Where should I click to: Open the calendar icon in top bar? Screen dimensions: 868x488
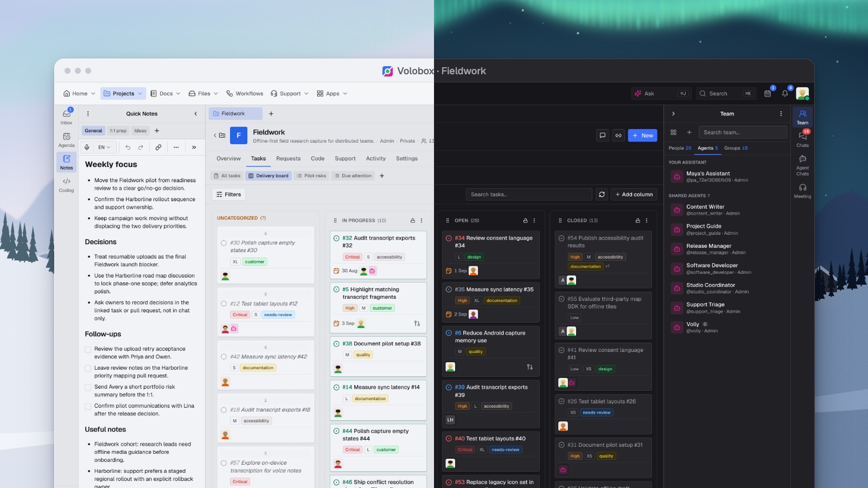point(768,93)
